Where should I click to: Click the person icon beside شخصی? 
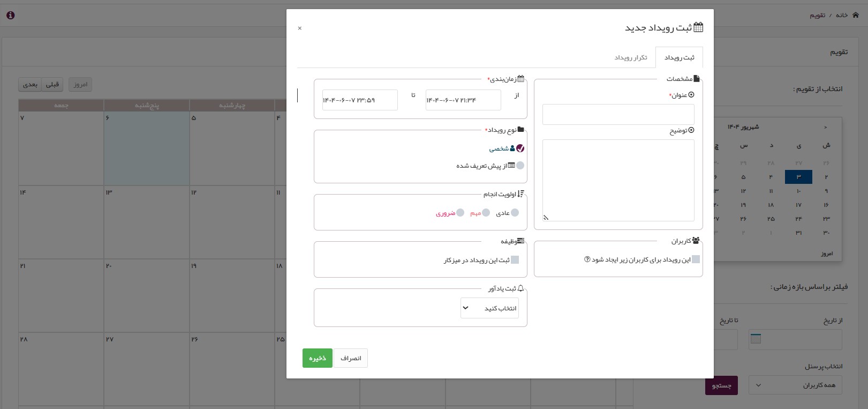coord(512,148)
